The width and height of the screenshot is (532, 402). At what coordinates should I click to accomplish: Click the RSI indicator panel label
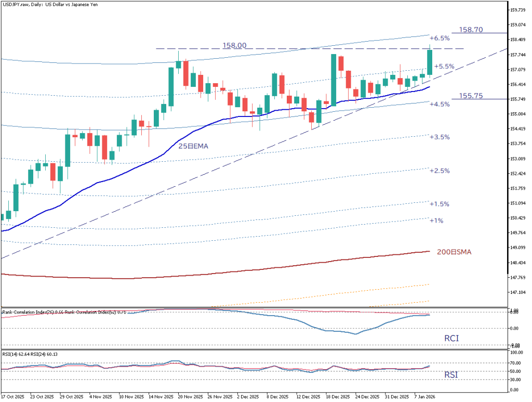(x=451, y=374)
